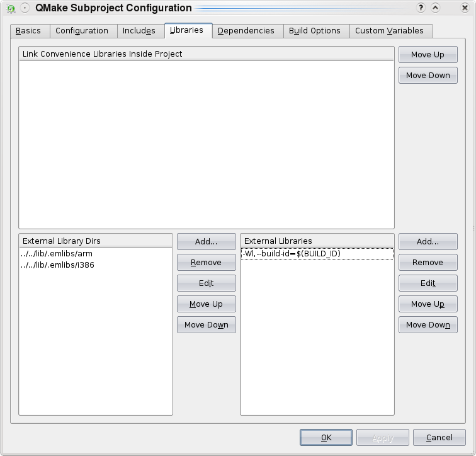The image size is (476, 456).
Task: Confirm the dialog with OK
Action: pyautogui.click(x=326, y=438)
